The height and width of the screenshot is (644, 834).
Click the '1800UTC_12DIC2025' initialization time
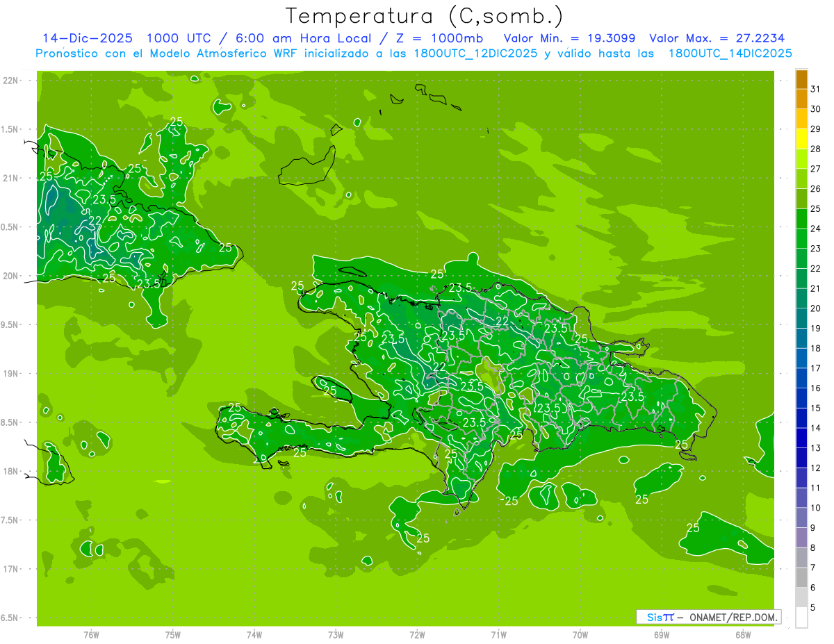tap(476, 53)
